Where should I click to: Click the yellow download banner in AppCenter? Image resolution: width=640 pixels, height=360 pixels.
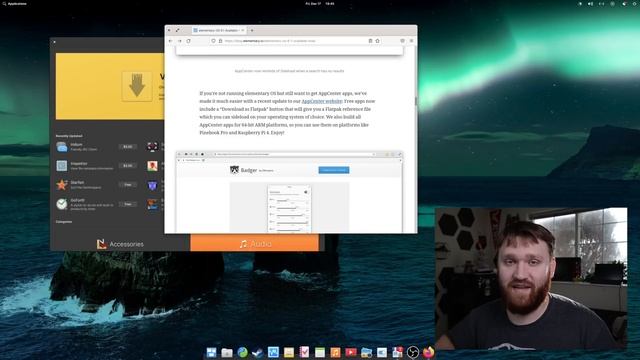[110, 86]
